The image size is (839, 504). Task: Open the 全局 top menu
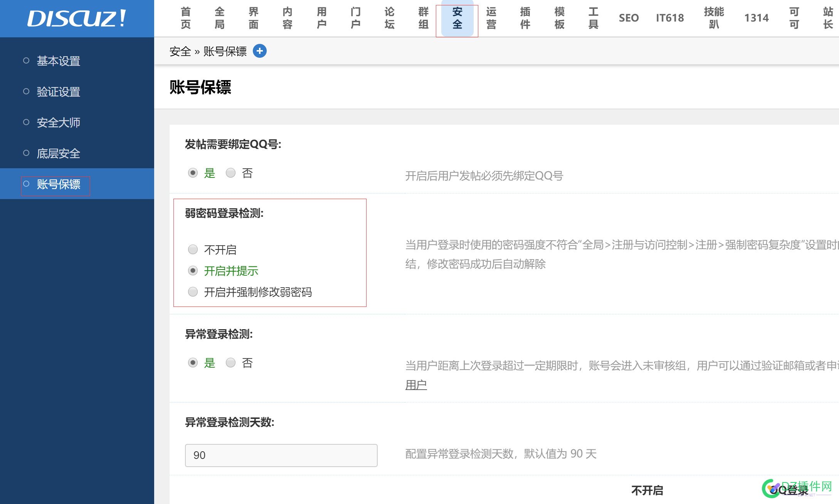[x=220, y=18]
